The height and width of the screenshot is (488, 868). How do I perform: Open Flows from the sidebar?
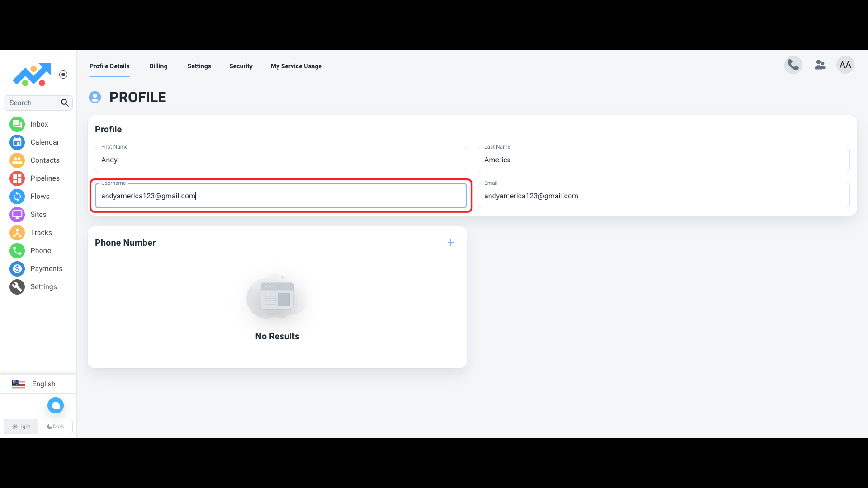[x=17, y=197]
